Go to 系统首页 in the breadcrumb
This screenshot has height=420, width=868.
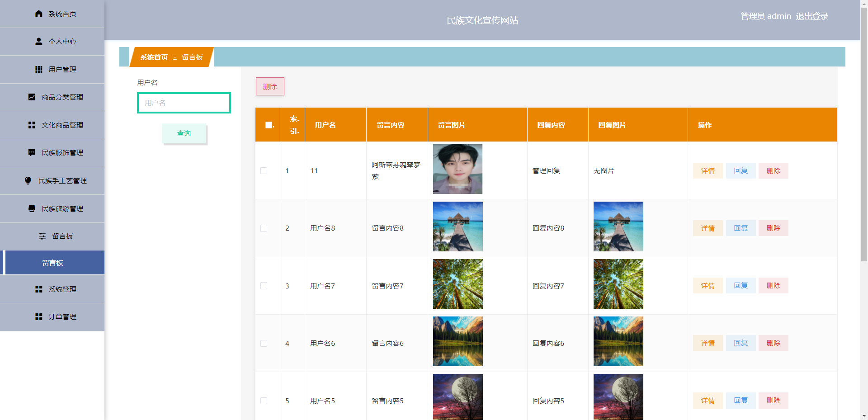pyautogui.click(x=154, y=57)
